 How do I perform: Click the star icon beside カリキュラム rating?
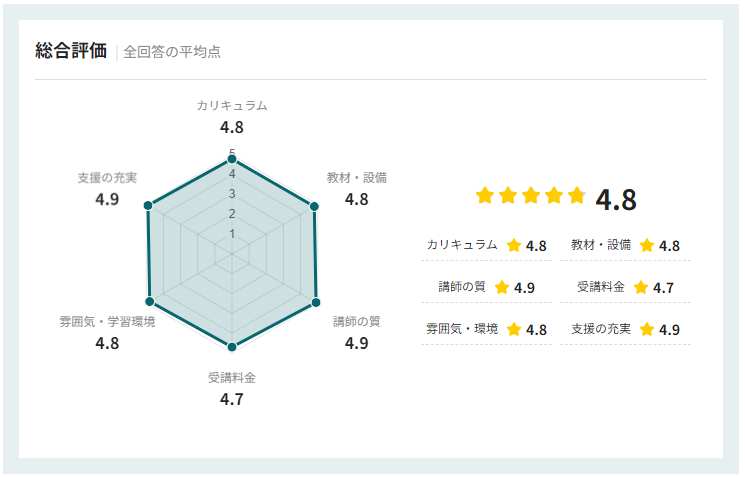[x=514, y=245]
